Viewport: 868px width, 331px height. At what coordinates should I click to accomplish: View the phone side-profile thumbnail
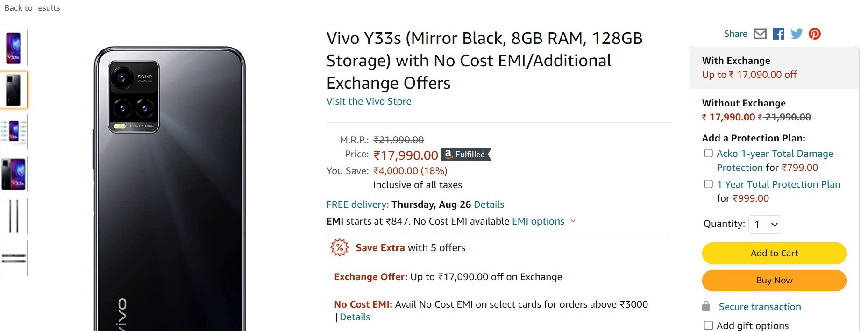[x=14, y=216]
